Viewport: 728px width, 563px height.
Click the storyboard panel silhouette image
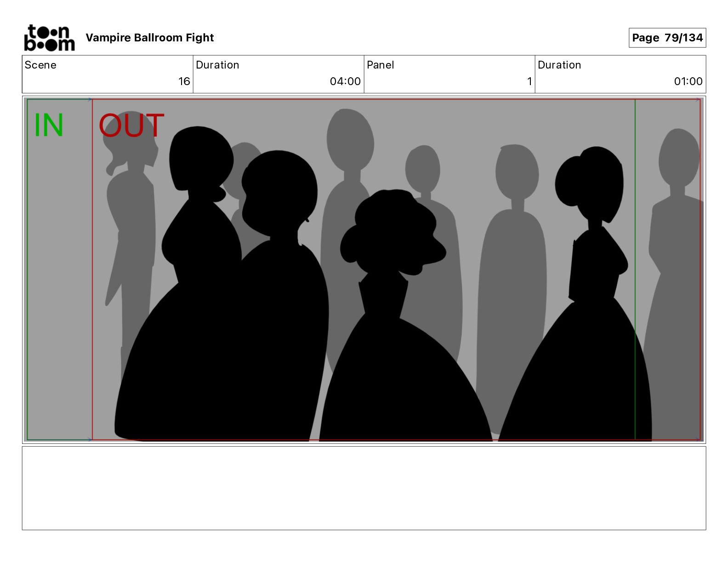pyautogui.click(x=364, y=270)
